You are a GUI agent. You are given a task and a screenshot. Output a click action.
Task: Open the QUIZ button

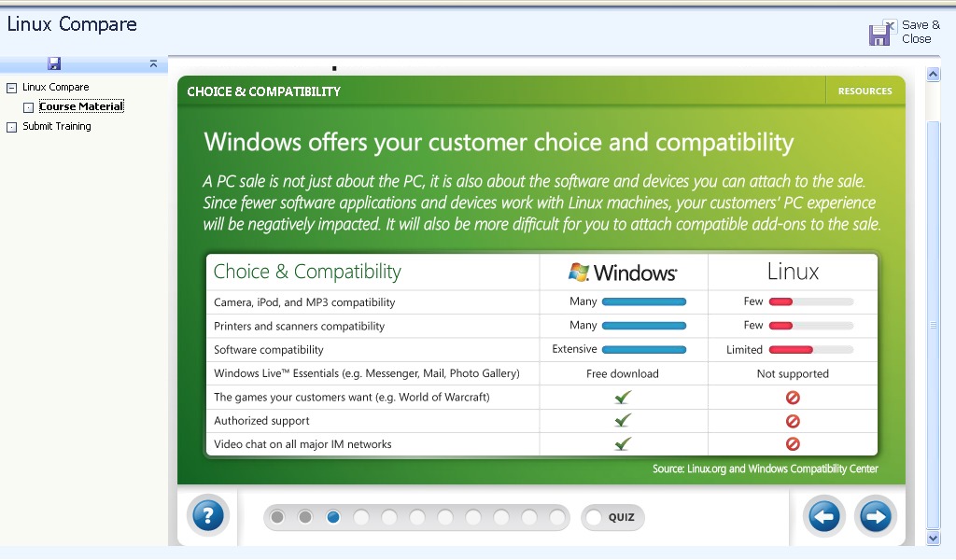coord(612,517)
